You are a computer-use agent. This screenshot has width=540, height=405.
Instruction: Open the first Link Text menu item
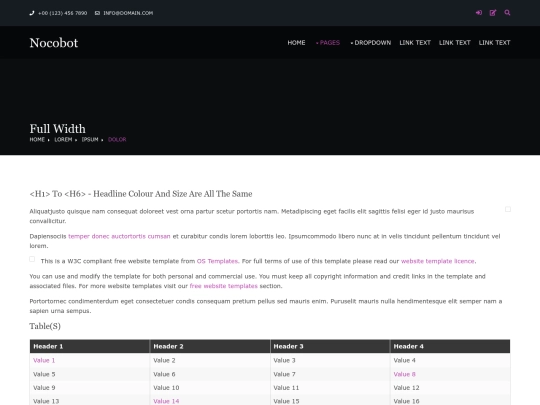tap(415, 43)
